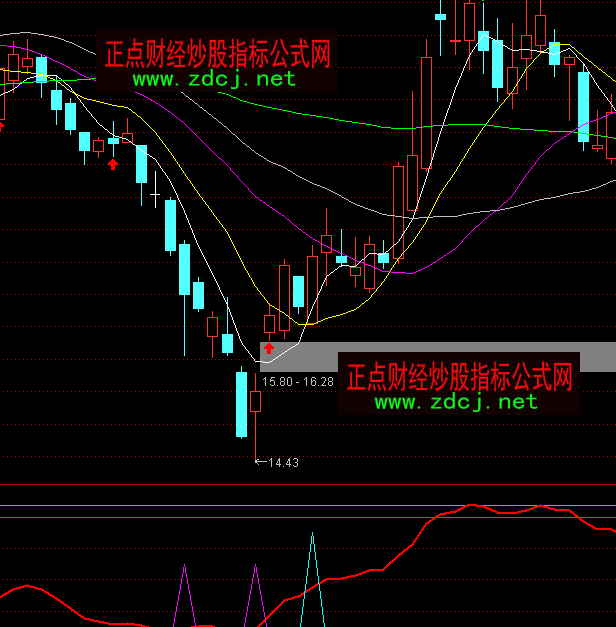Select the 14.43 lowest price label
The image size is (616, 627).
[282, 463]
